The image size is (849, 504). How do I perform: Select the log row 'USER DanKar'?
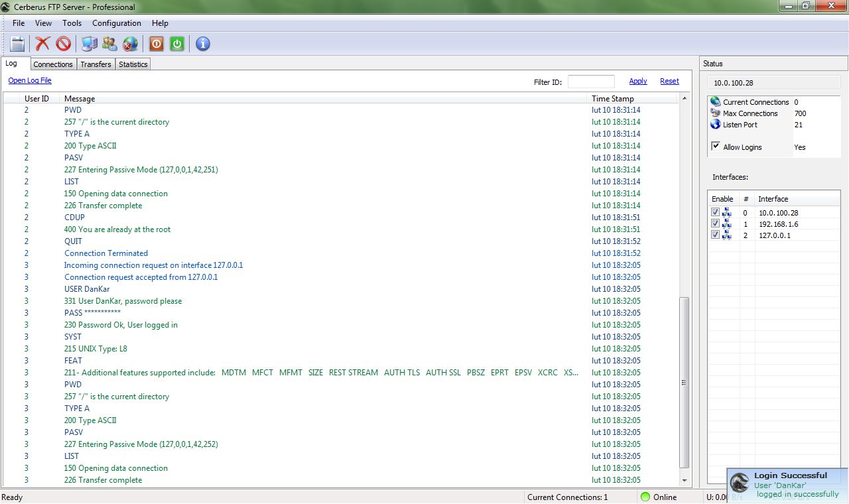point(340,289)
